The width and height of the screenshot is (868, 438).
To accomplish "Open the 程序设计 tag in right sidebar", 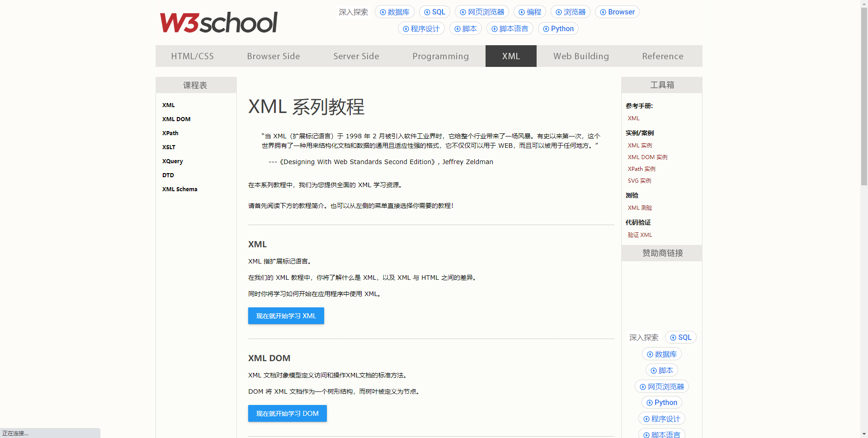I will (662, 419).
